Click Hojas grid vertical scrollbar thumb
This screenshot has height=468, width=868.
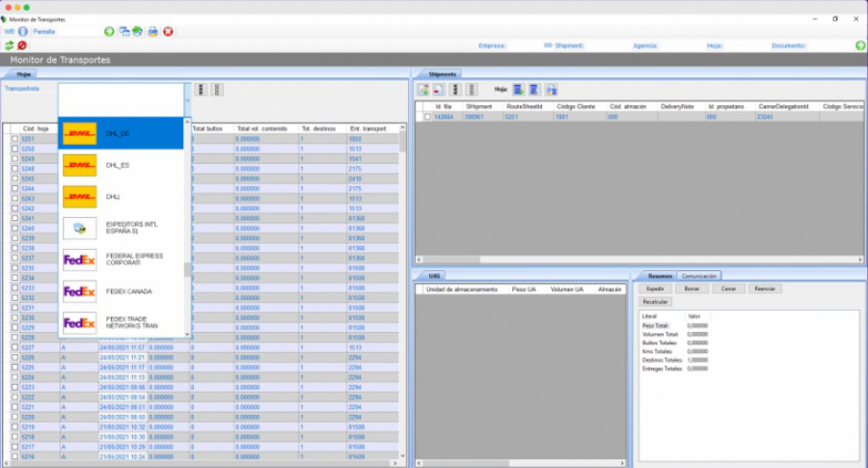[x=402, y=141]
